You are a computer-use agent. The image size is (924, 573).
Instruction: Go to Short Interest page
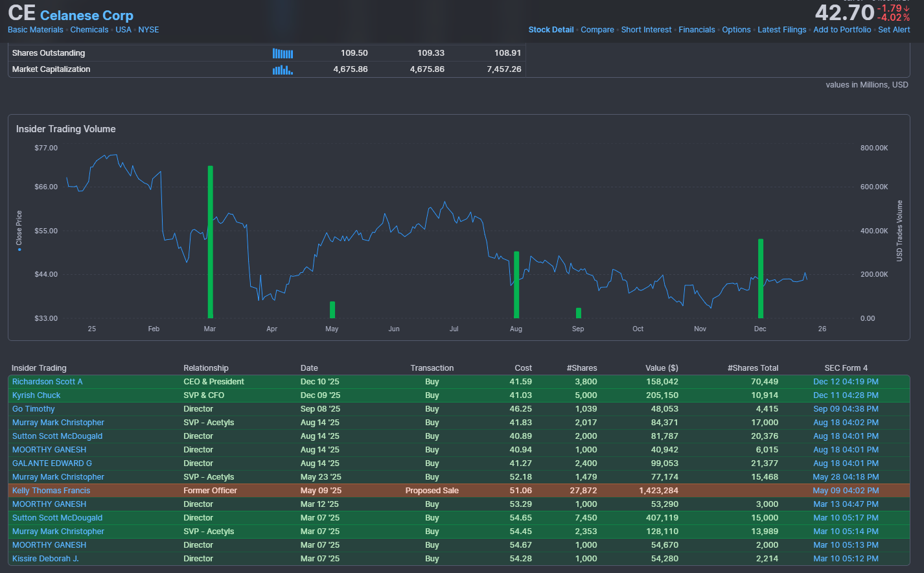pyautogui.click(x=646, y=30)
